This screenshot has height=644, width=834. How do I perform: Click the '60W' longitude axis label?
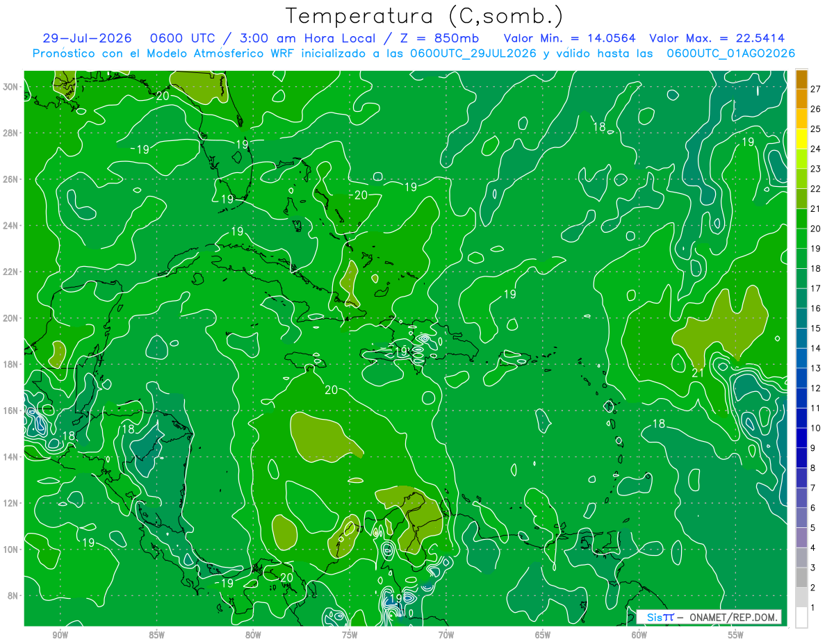pyautogui.click(x=639, y=635)
